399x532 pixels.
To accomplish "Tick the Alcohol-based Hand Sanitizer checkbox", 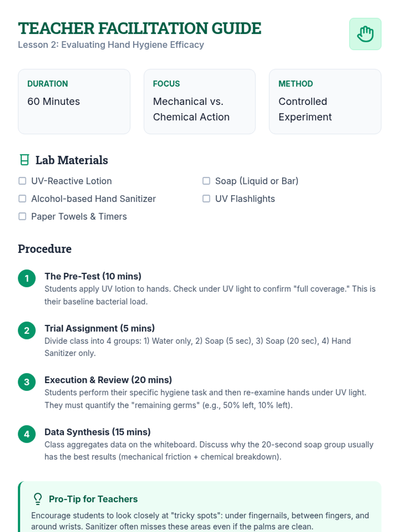I will pyautogui.click(x=22, y=199).
